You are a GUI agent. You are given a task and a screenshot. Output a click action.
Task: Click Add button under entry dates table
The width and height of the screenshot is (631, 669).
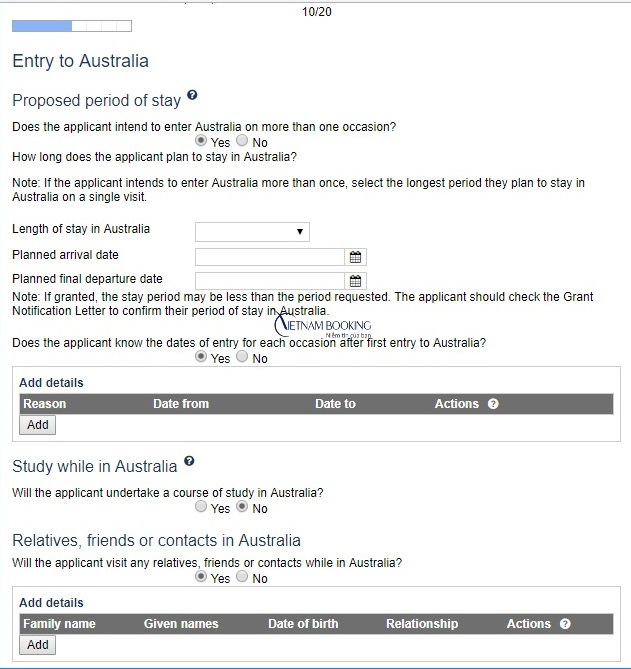click(38, 425)
